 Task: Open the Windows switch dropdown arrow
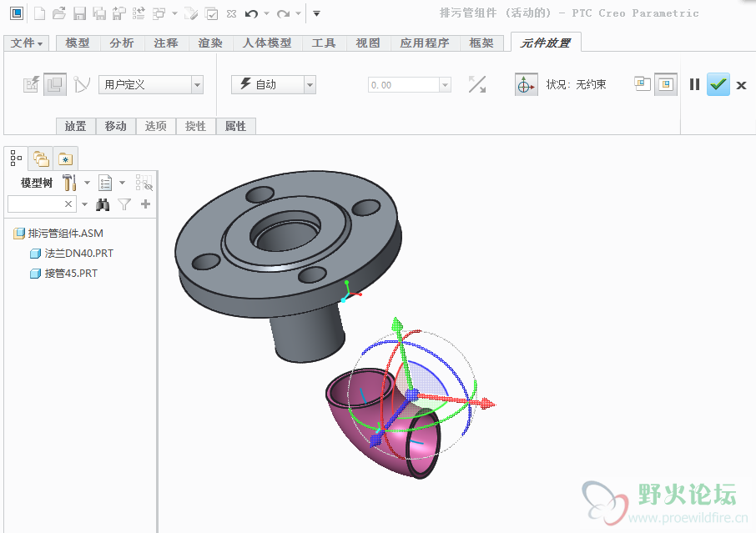click(x=174, y=13)
